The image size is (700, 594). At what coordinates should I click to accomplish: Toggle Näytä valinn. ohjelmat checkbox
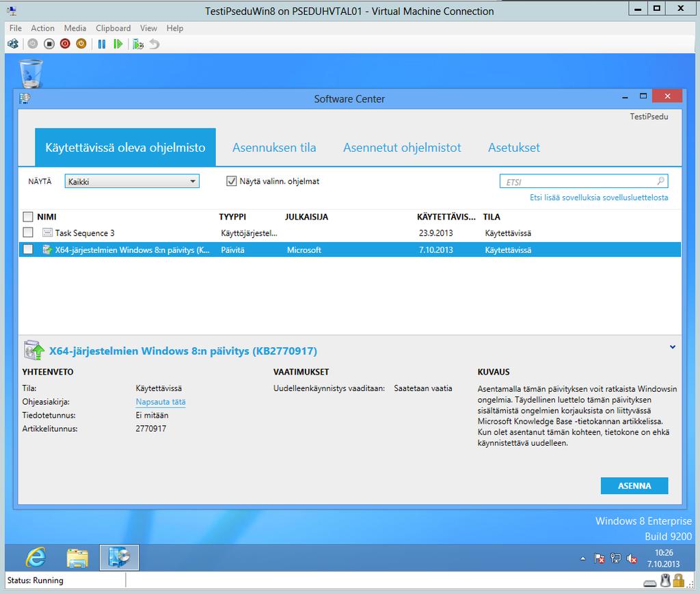231,181
